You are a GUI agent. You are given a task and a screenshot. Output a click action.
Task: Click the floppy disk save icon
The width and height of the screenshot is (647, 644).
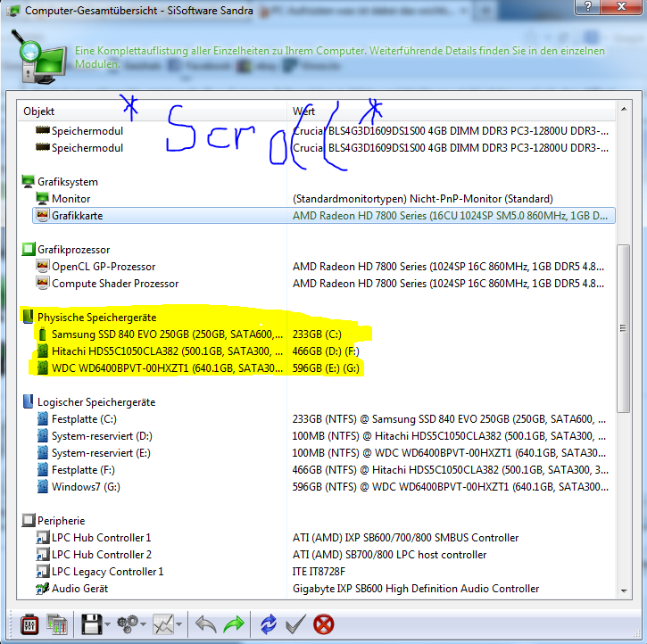(x=91, y=624)
